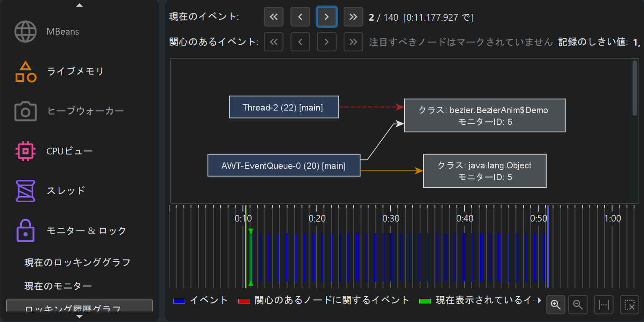Screen dimensions: 644x322
Task: Fit timeline to window width icon
Action: coord(604,305)
